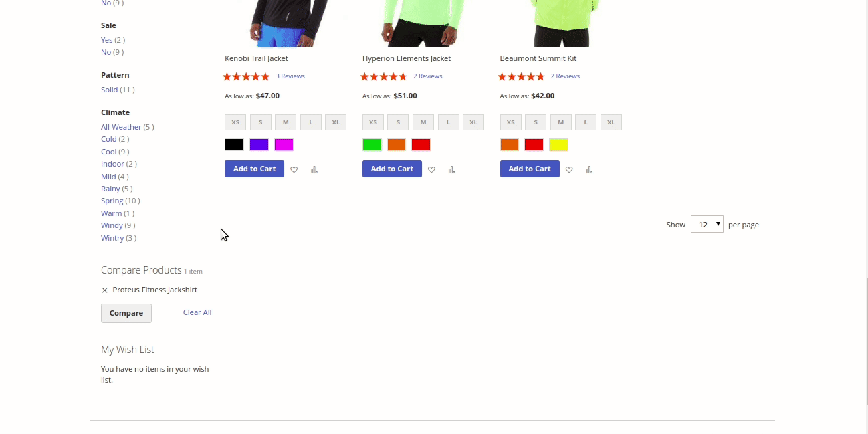Pick size XL for Beaumont Summit Kit

pyautogui.click(x=611, y=122)
